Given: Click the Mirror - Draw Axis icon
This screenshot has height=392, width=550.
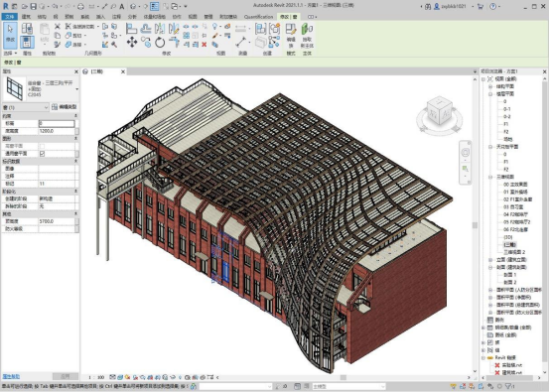Looking at the screenshot, I should [x=174, y=29].
